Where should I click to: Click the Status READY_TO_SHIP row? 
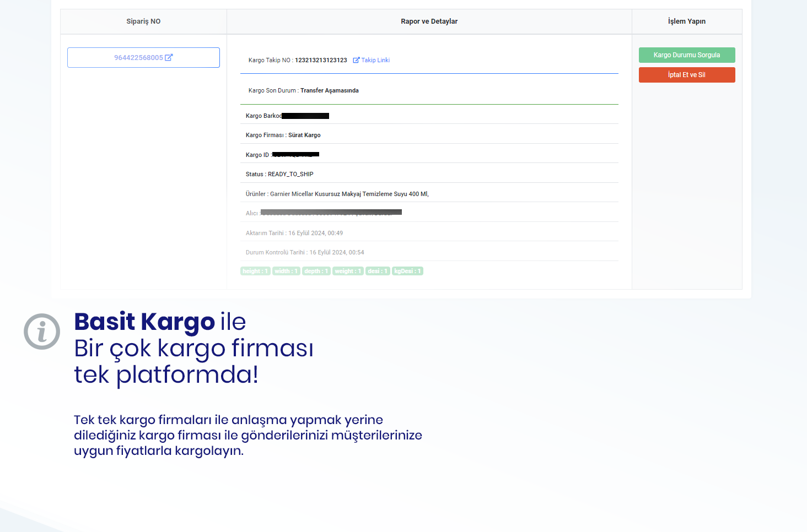[279, 174]
